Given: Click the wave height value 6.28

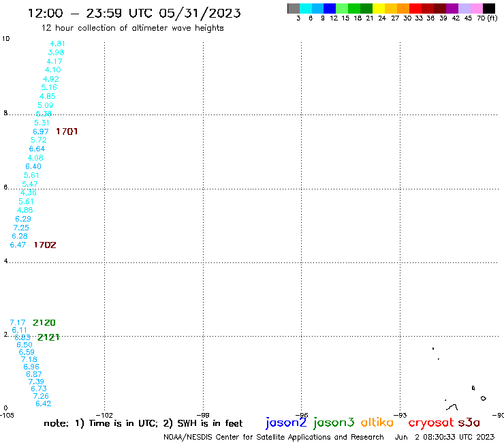Looking at the screenshot, I should pos(20,236).
